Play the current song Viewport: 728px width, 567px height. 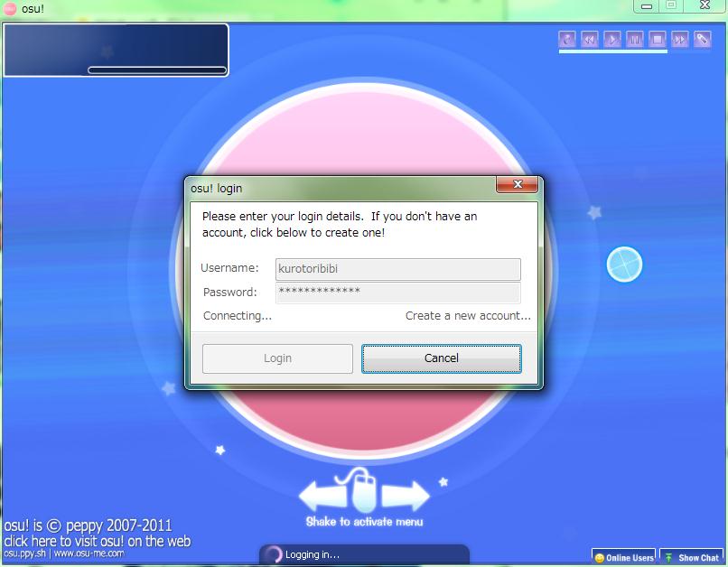(611, 40)
